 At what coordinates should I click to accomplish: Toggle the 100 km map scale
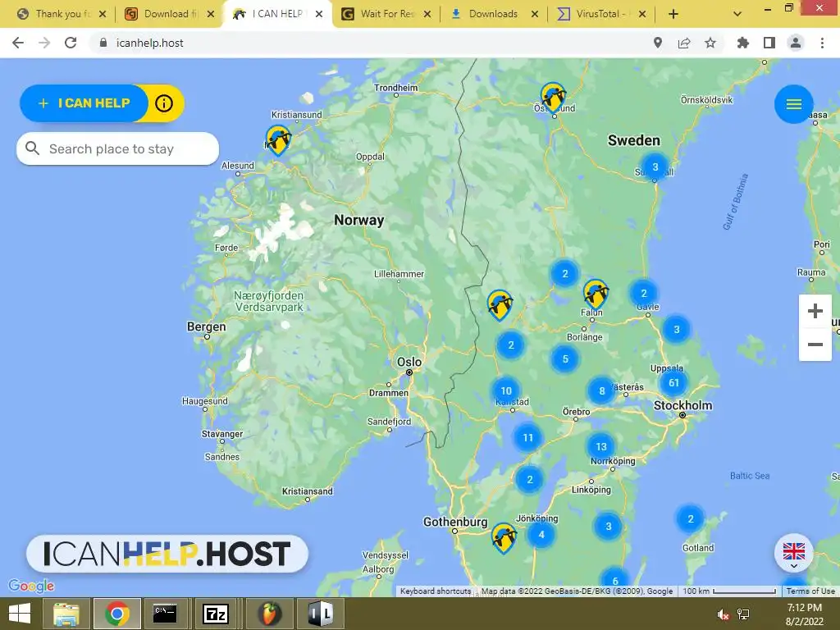(729, 591)
